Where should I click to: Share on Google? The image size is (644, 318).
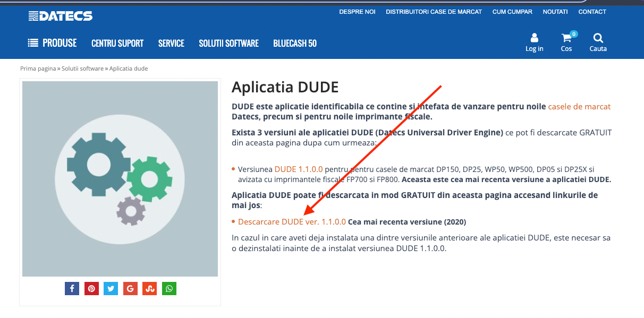[130, 288]
